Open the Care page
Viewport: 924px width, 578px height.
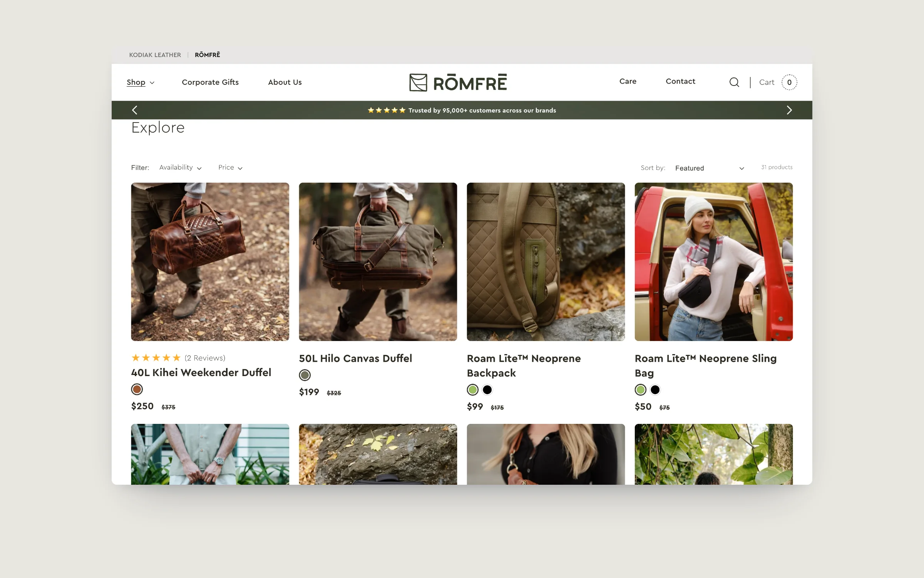pyautogui.click(x=628, y=81)
